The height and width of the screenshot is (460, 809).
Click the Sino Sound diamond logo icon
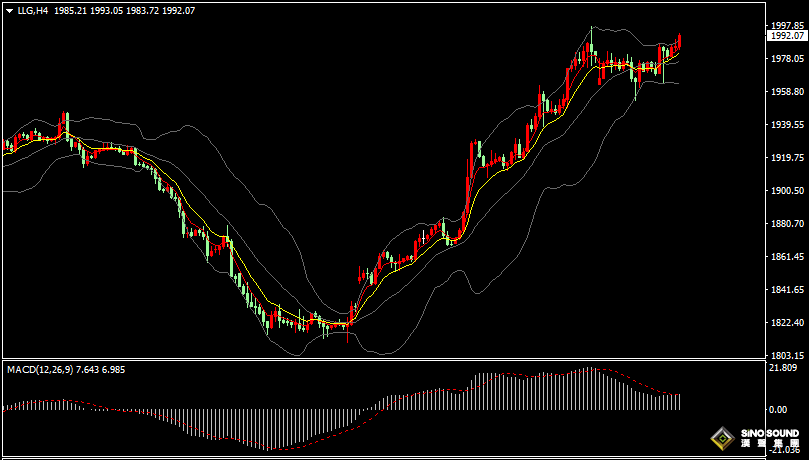pos(721,438)
